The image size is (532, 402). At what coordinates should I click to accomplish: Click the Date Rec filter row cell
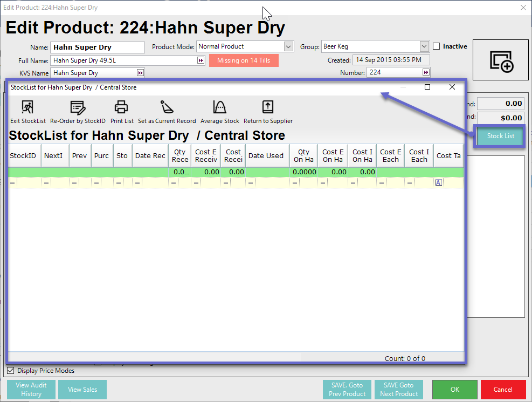point(150,183)
